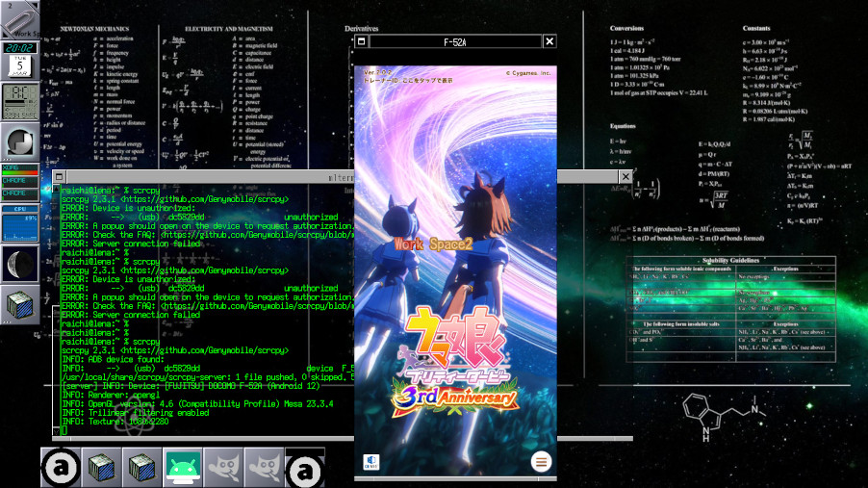Click the 'a' app icon under the terminal corner
The height and width of the screenshot is (488, 868).
pyautogui.click(x=61, y=468)
